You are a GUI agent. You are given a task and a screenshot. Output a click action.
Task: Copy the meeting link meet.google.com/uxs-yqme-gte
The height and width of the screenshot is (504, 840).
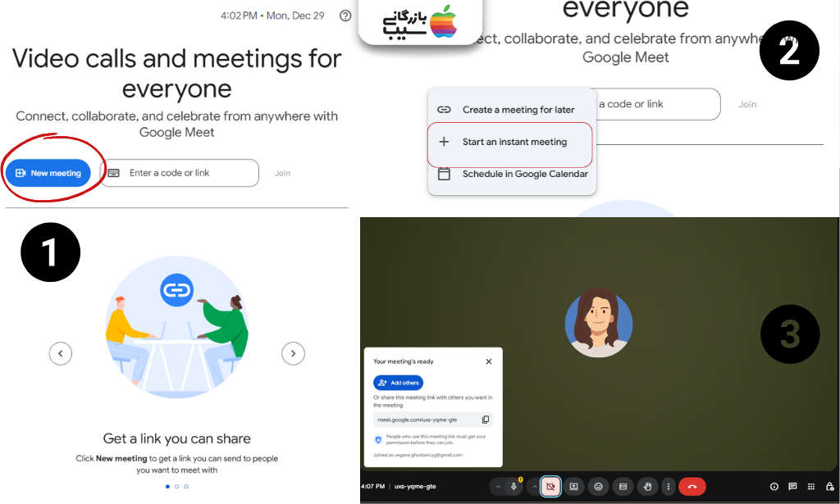(x=486, y=420)
